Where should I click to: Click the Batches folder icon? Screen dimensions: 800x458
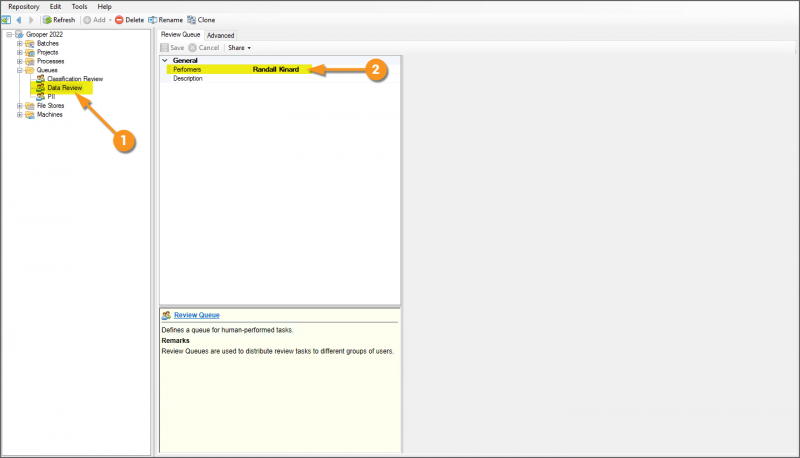(30, 43)
